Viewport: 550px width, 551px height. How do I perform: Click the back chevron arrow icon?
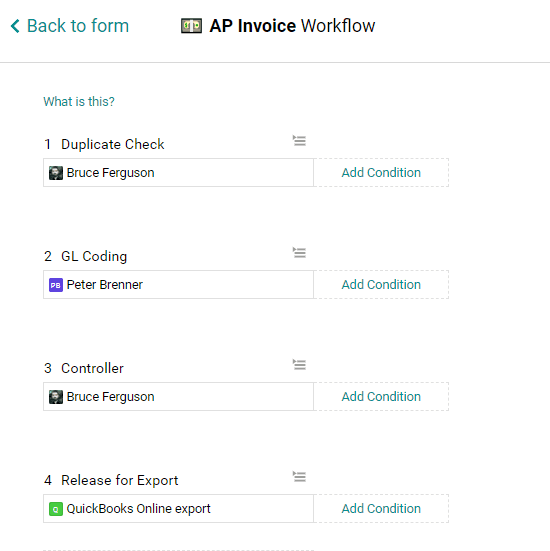pos(15,26)
